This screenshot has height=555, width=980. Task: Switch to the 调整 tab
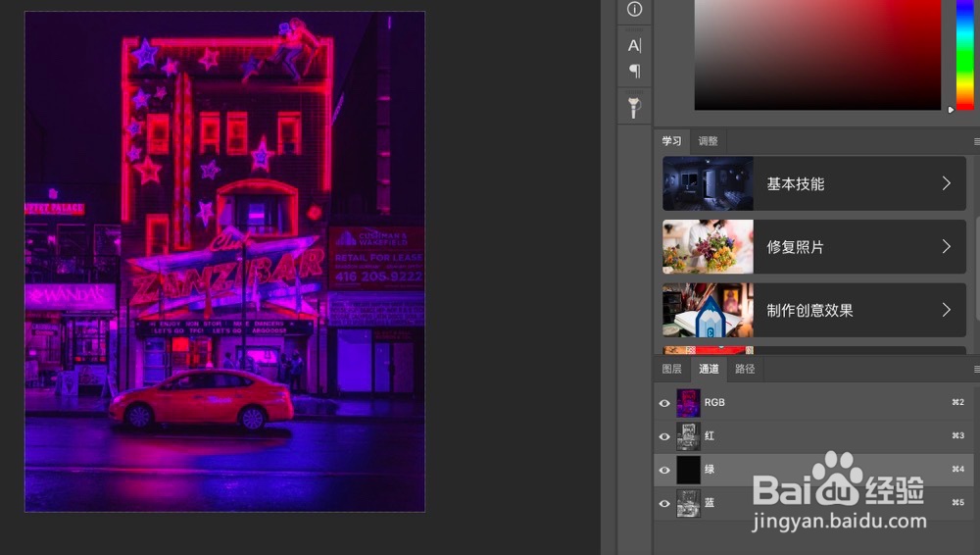coord(709,141)
